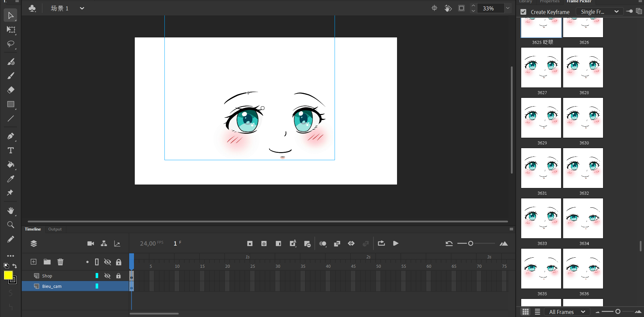Pick the Eraser tool
644x317 pixels.
(11, 90)
